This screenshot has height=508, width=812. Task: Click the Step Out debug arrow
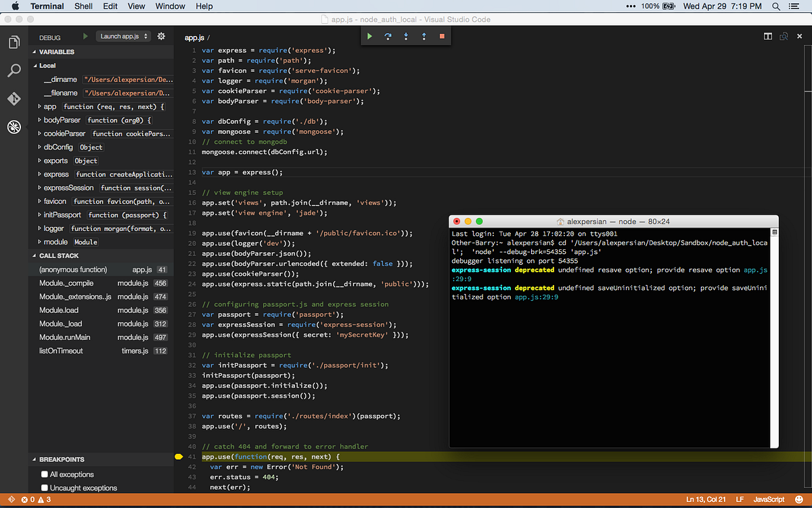pos(424,36)
